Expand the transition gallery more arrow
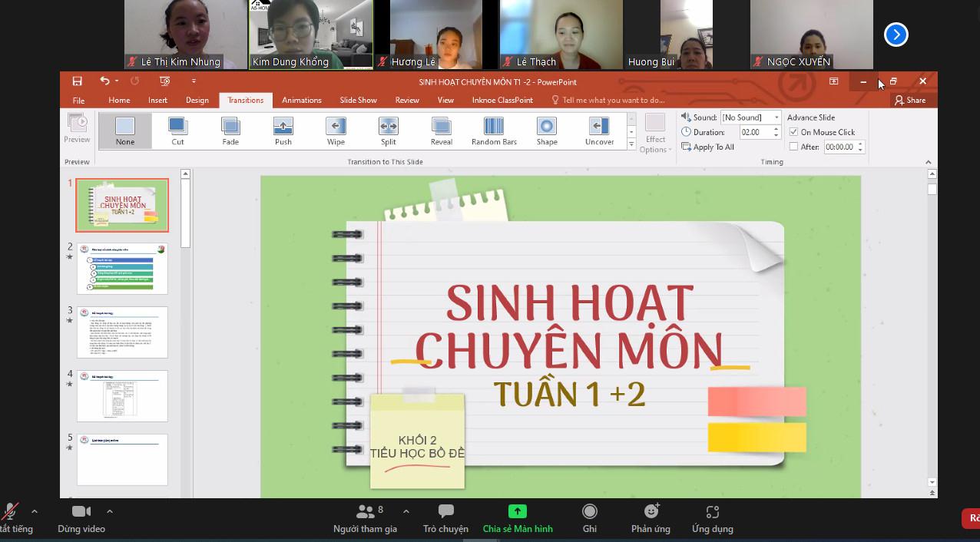The width and height of the screenshot is (980, 542). (x=631, y=144)
